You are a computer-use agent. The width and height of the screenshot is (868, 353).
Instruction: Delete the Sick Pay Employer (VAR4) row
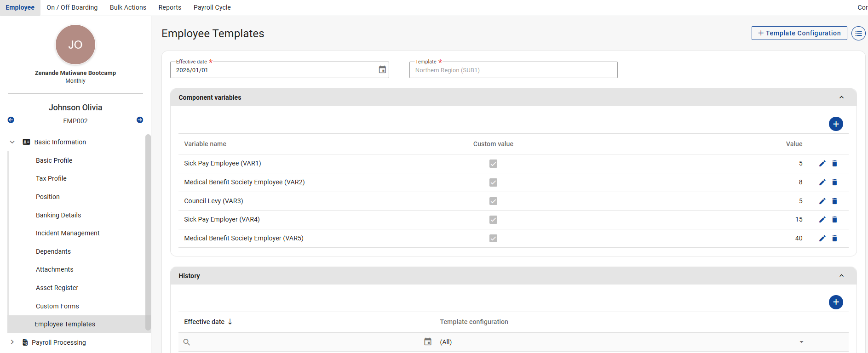click(x=834, y=220)
